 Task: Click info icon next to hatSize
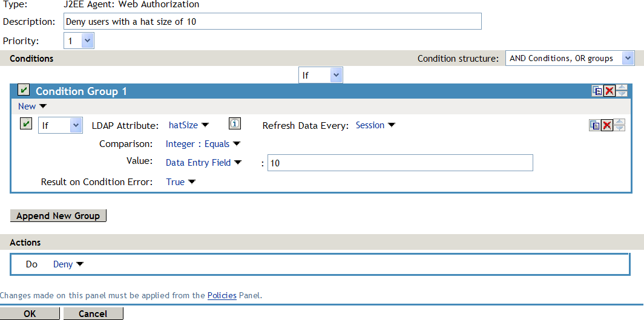click(x=235, y=124)
